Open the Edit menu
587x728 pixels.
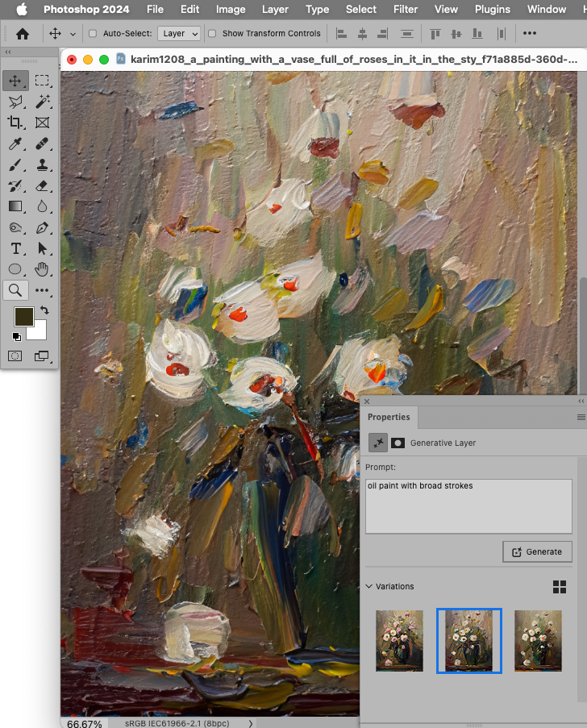tap(190, 10)
